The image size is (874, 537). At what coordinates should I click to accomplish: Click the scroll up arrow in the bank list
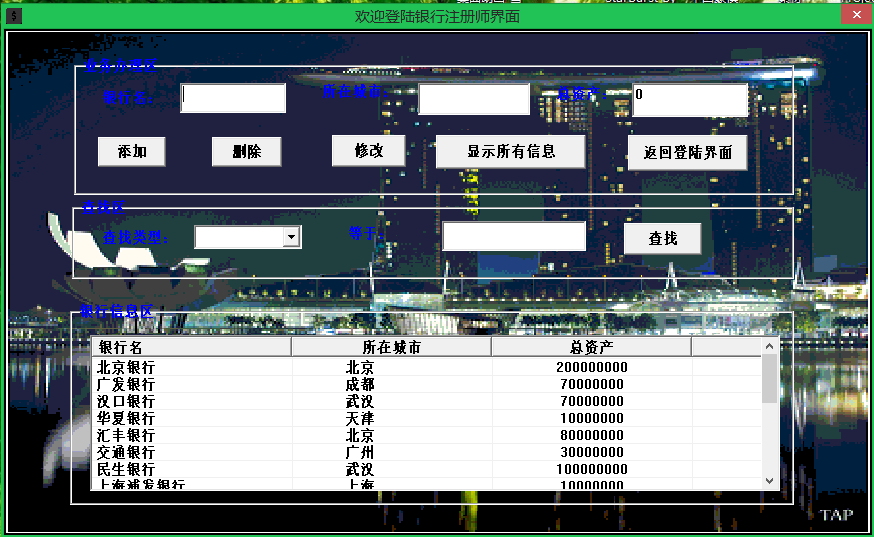tap(770, 346)
